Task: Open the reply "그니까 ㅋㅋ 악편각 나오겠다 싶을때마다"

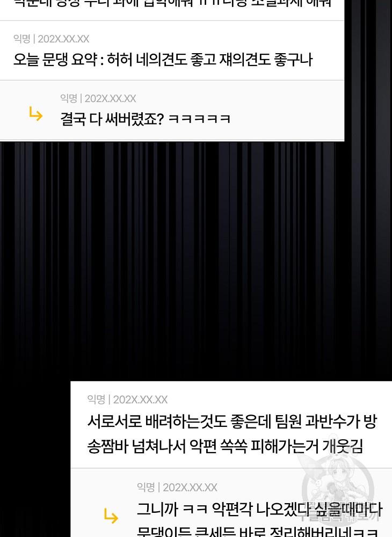Action: coord(259,509)
